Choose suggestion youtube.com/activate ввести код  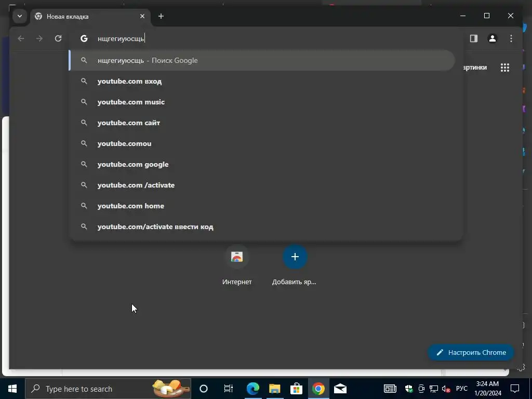click(x=262, y=227)
